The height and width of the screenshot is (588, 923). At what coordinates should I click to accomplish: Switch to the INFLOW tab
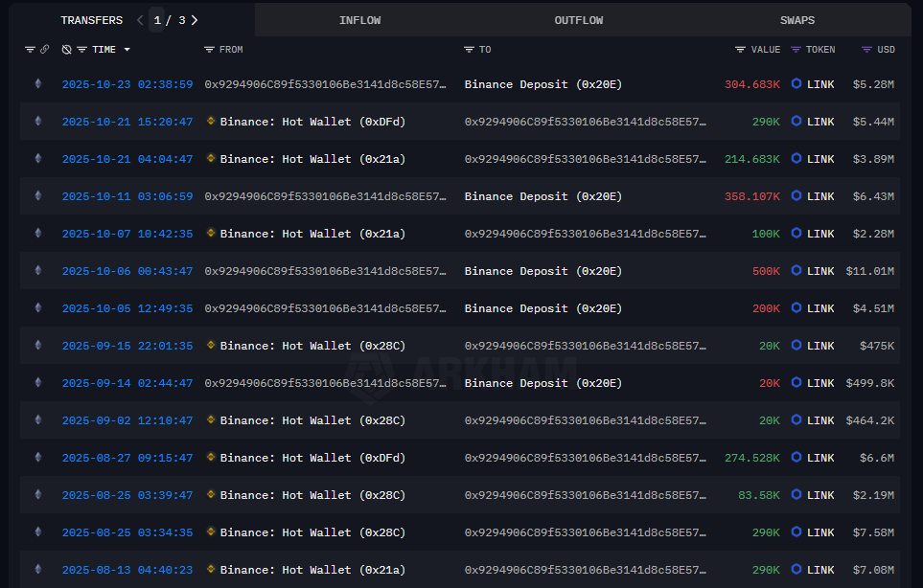point(359,20)
